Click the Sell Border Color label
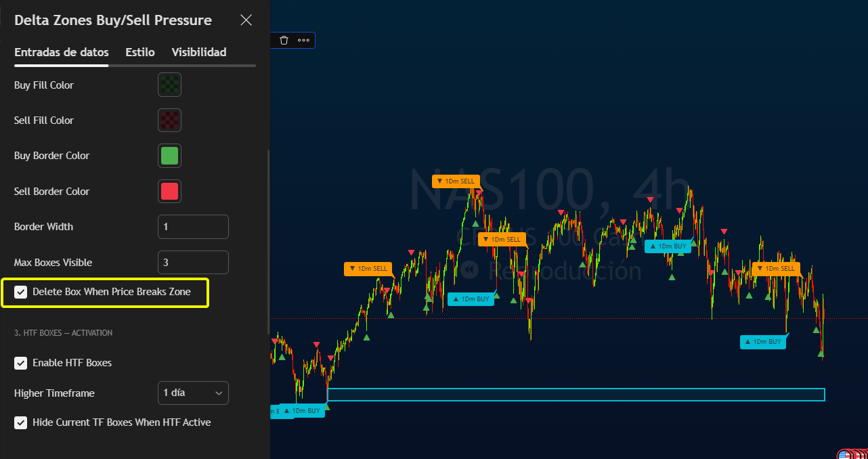The height and width of the screenshot is (459, 868). click(52, 192)
